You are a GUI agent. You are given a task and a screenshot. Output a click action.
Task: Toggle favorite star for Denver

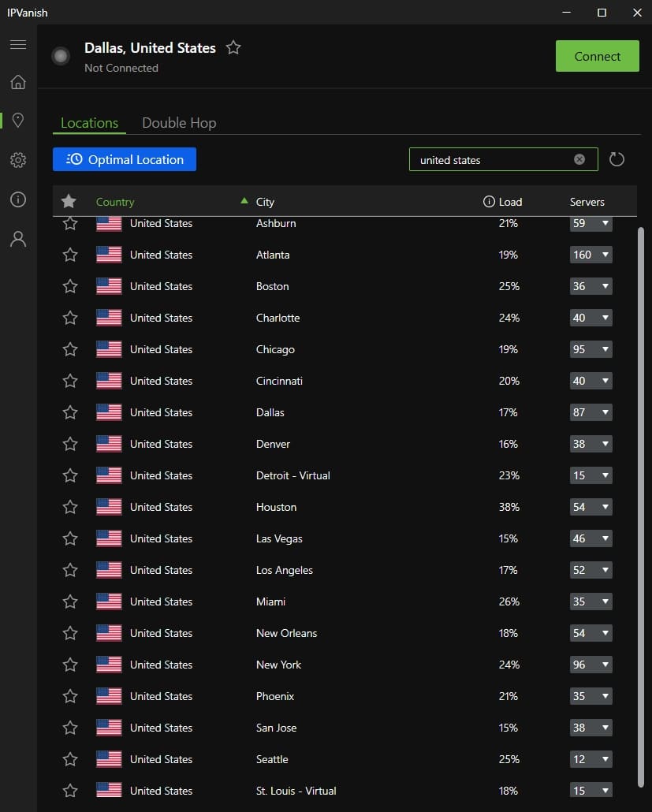pyautogui.click(x=70, y=445)
